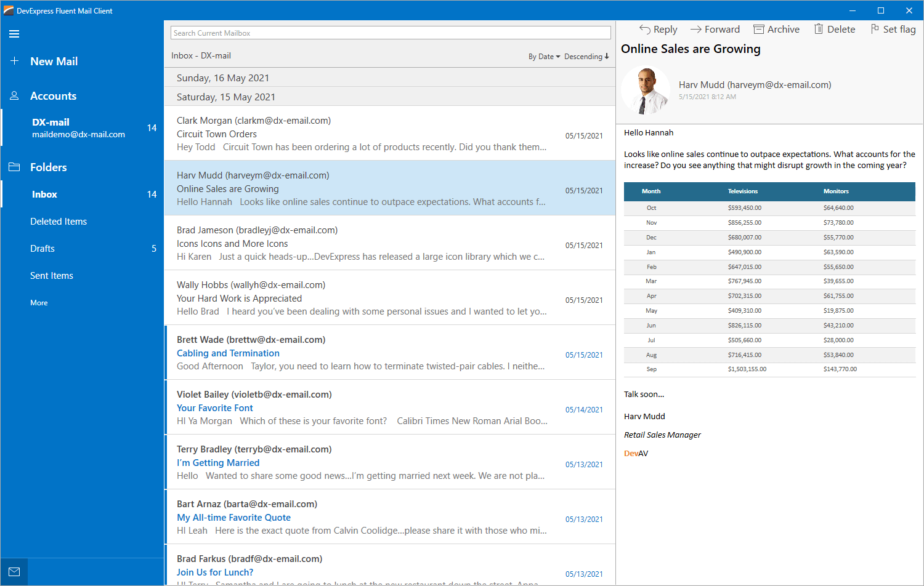
Task: Toggle the Descending sort order
Action: coord(586,57)
